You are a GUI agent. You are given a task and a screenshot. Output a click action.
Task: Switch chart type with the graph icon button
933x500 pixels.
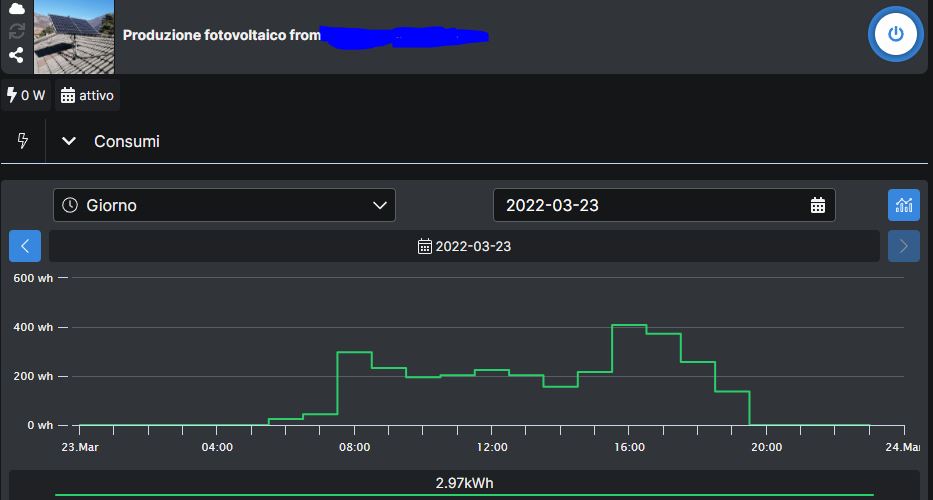point(904,205)
